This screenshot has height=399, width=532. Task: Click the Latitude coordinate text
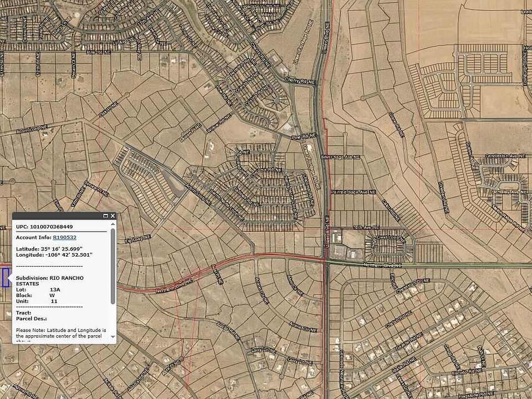point(49,248)
